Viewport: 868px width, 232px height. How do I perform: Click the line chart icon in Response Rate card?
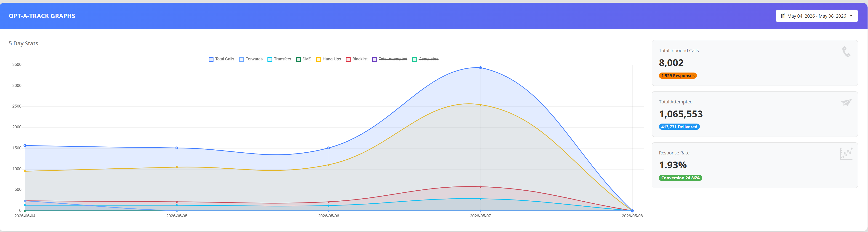tap(846, 154)
